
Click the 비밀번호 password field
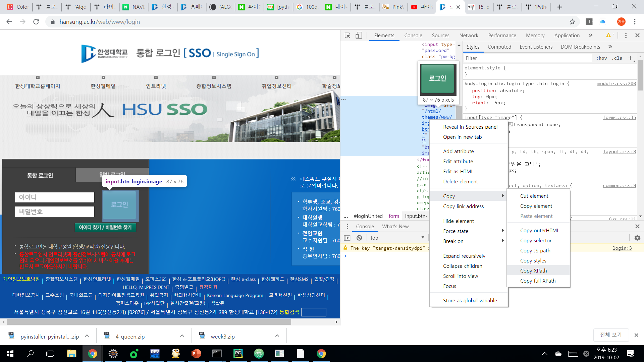point(55,212)
